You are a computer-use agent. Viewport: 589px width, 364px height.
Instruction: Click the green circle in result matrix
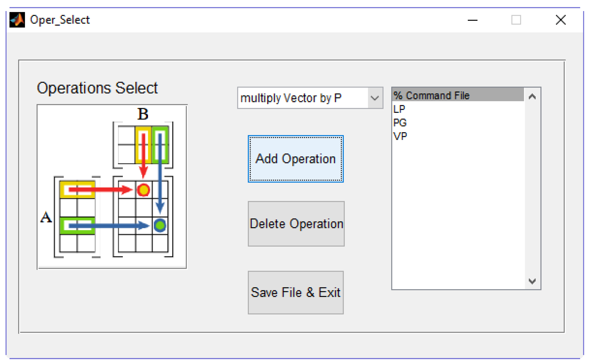tap(160, 225)
